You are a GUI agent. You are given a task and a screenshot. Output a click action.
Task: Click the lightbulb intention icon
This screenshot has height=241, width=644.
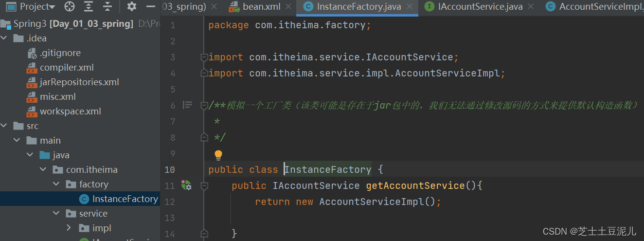pyautogui.click(x=218, y=155)
